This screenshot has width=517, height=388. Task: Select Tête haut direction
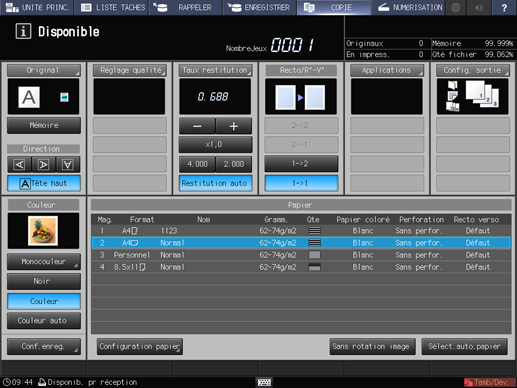pyautogui.click(x=44, y=183)
